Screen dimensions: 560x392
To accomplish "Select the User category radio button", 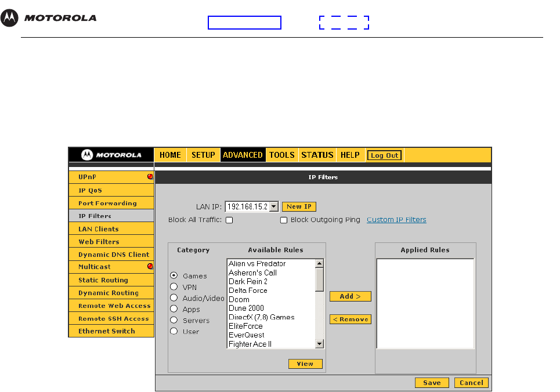I will (174, 331).
